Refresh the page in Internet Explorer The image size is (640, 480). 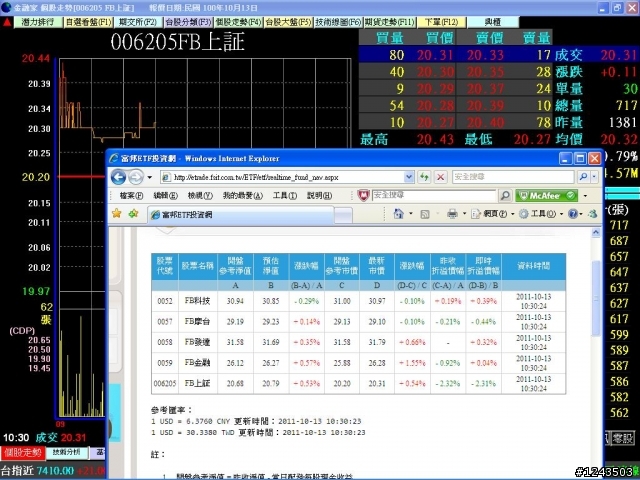tap(424, 177)
